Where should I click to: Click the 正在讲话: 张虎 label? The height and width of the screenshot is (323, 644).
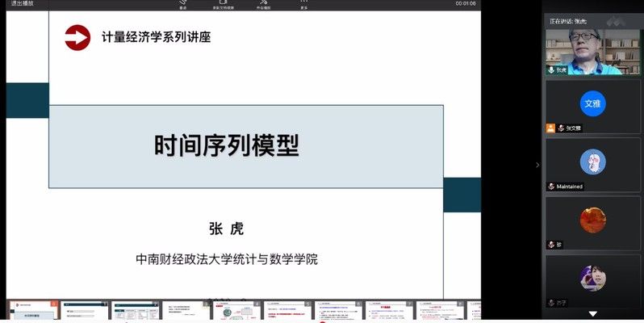(x=568, y=21)
